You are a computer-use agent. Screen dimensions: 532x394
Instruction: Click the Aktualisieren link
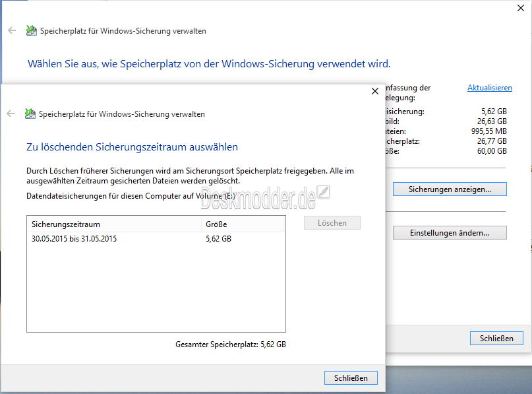coord(490,88)
